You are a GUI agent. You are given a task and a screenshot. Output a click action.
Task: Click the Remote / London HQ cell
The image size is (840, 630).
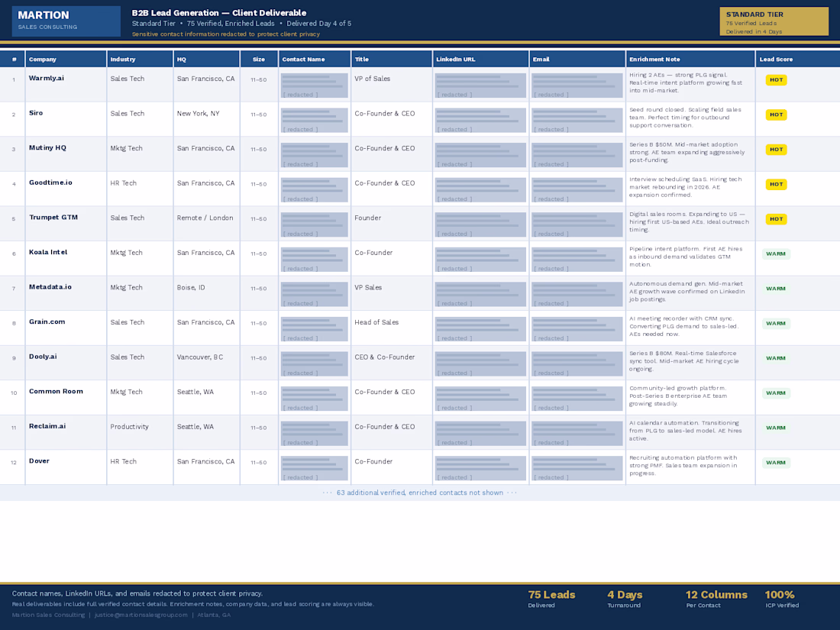[206, 224]
